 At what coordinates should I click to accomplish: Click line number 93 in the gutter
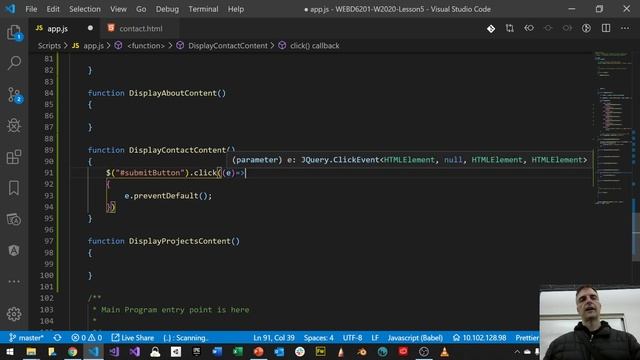(49, 196)
